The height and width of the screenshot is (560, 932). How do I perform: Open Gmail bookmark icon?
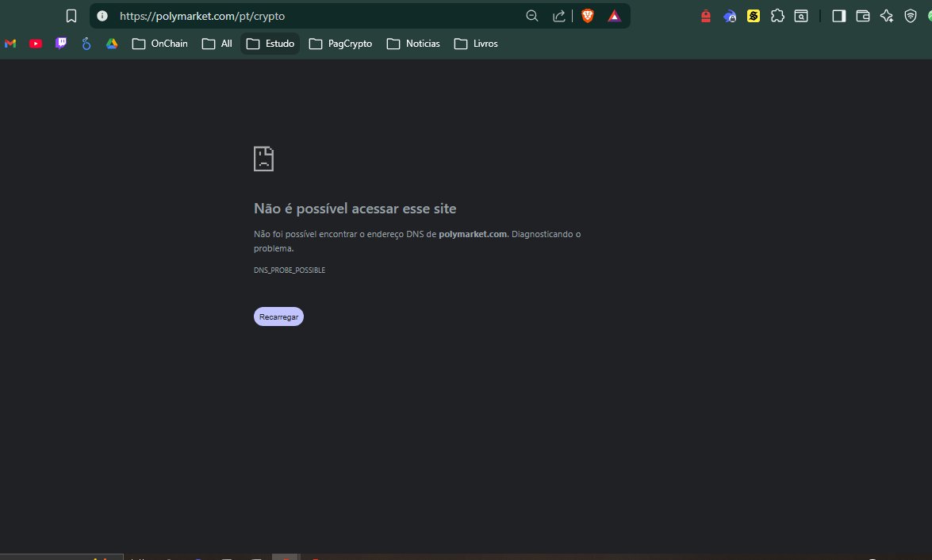coord(10,44)
